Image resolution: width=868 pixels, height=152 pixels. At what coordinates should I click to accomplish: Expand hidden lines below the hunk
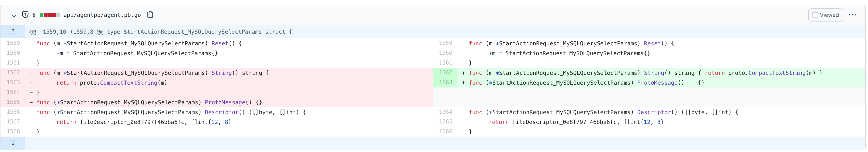click(x=13, y=143)
